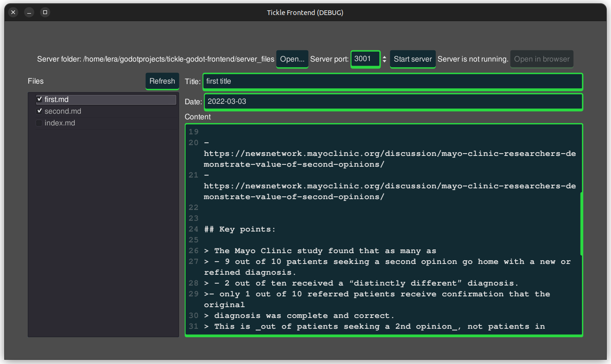Click the Content editor scrollbar
The width and height of the screenshot is (611, 364).
(x=581, y=224)
